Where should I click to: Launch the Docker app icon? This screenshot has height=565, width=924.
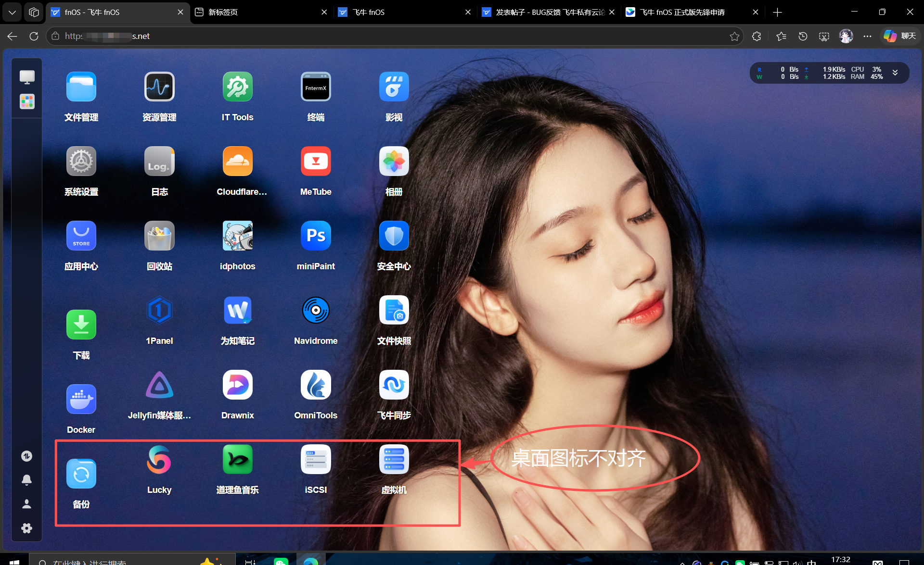click(81, 400)
